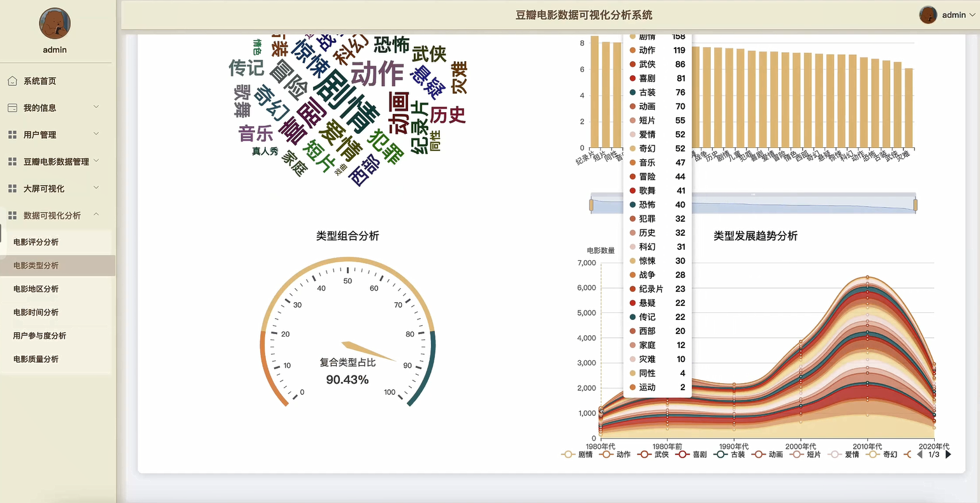Click 传记 word in word cloud

(x=247, y=68)
